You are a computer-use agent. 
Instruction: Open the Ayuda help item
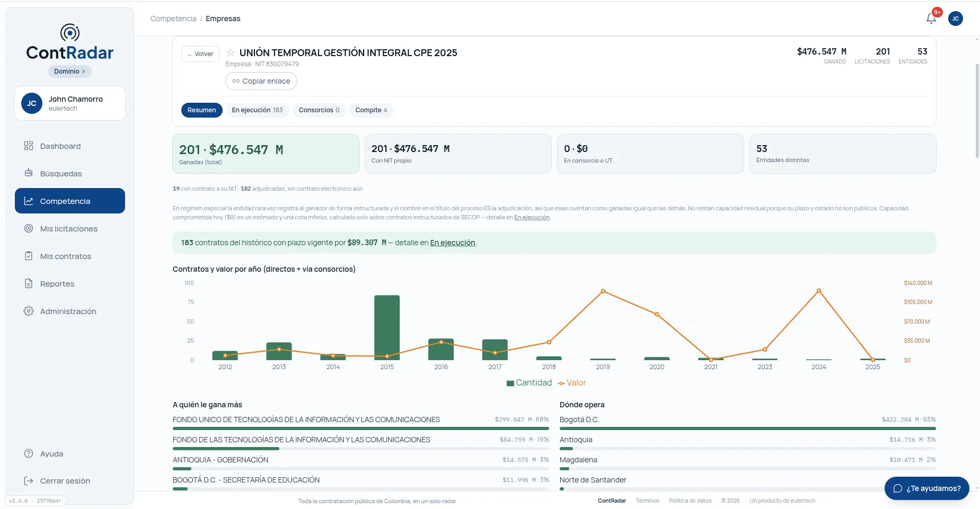[70, 453]
